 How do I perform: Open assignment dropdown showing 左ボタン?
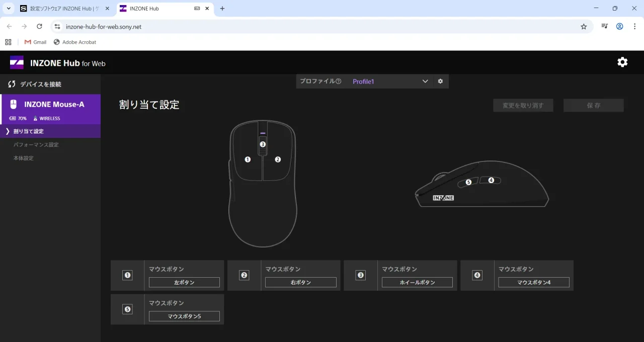pyautogui.click(x=184, y=283)
